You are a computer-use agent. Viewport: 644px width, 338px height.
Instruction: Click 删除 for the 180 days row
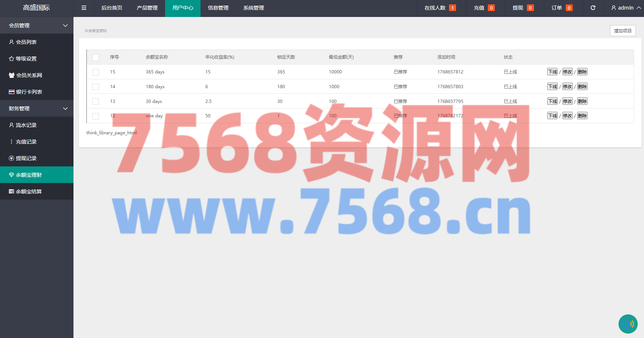pos(582,87)
